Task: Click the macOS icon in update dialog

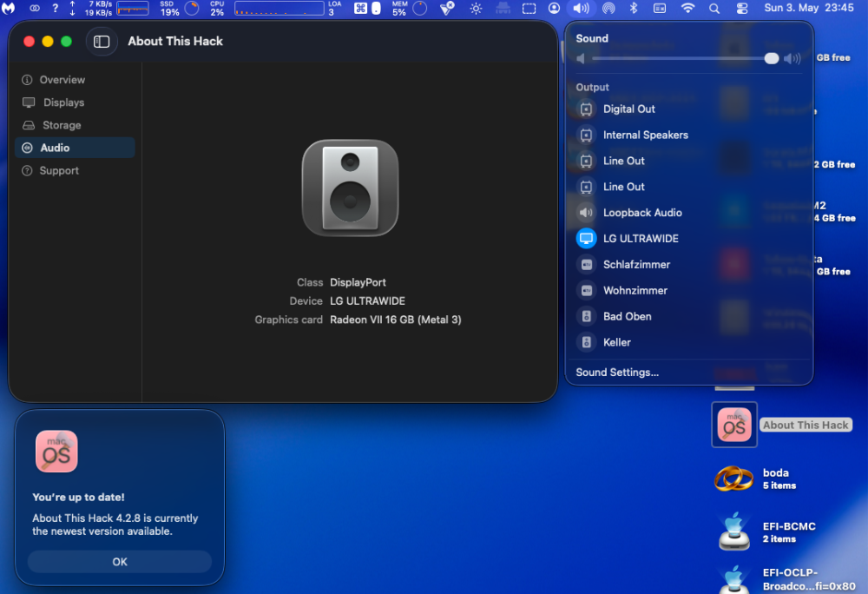Action: [x=56, y=452]
